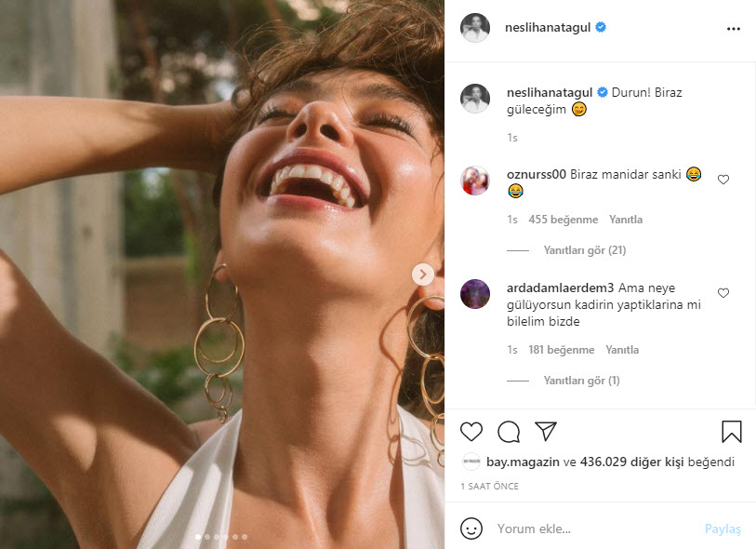Advance to the next photo with the arrow

423,274
